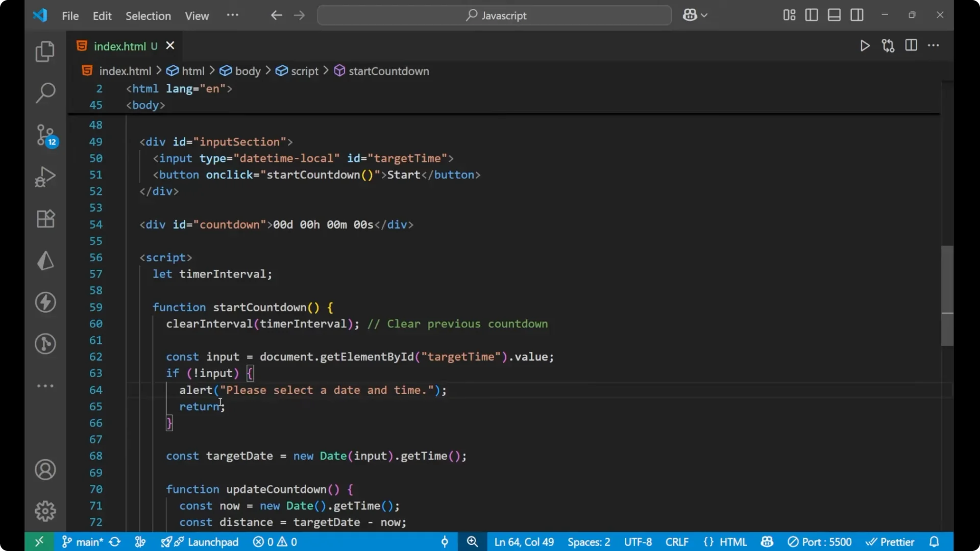Open the Edit menu
This screenshot has width=980, height=551.
(x=102, y=16)
